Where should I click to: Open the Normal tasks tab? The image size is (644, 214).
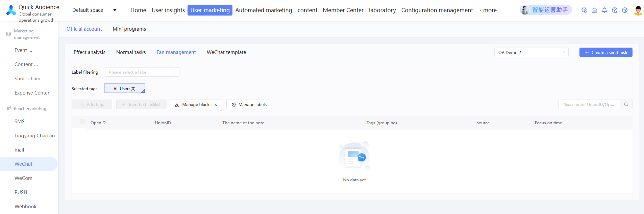tap(131, 52)
